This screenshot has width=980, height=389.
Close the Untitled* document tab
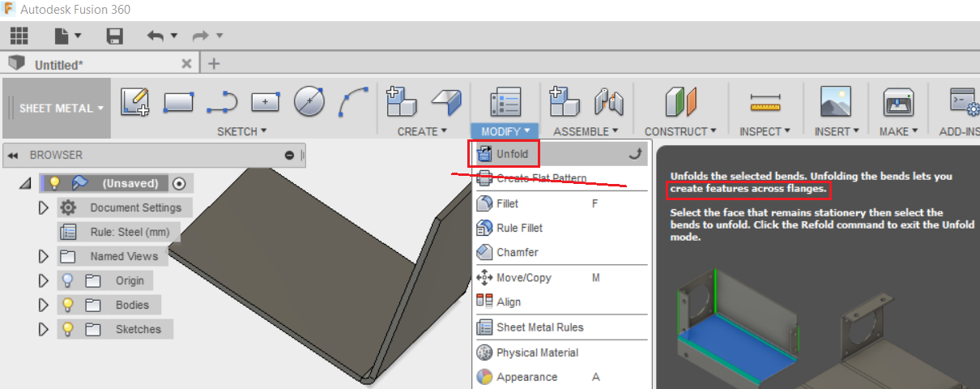pos(186,63)
